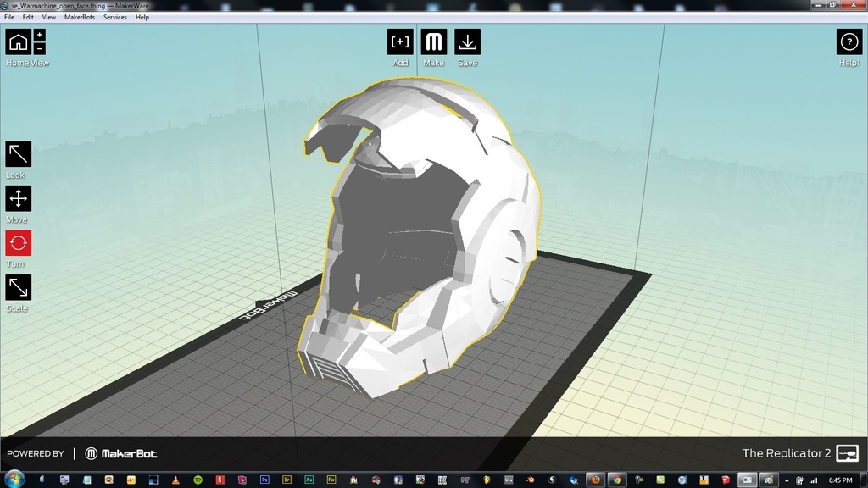Viewport: 868px width, 488px height.
Task: Open the View menu
Action: click(x=49, y=17)
